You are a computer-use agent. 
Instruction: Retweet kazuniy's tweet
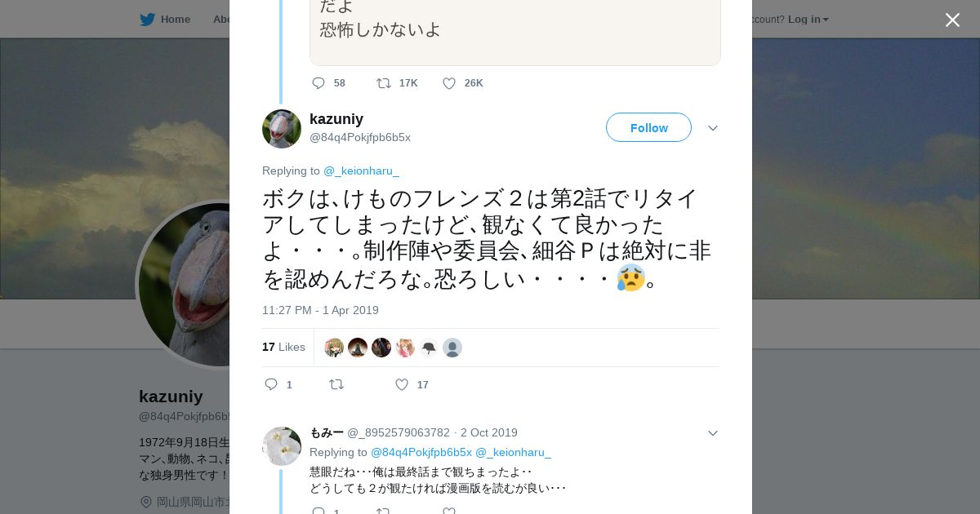(336, 384)
